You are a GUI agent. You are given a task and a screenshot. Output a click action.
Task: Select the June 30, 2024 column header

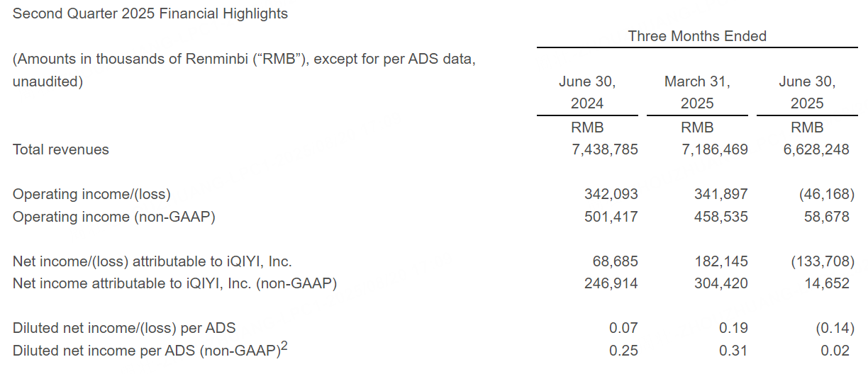point(587,93)
